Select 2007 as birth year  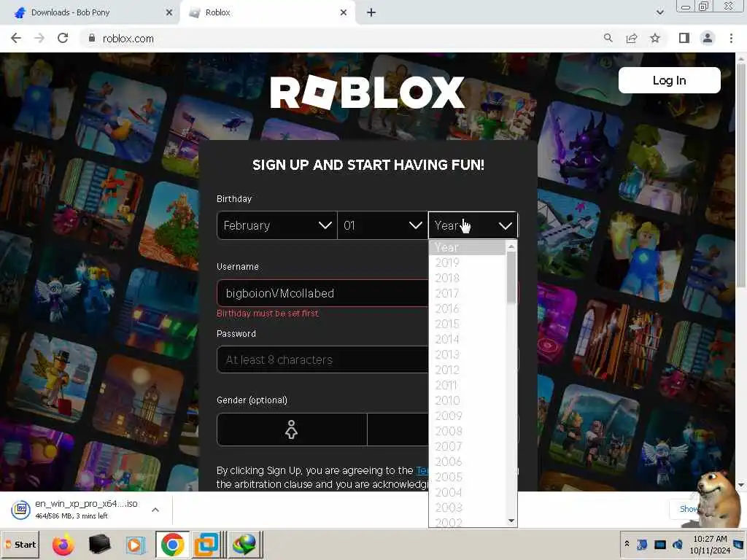pyautogui.click(x=467, y=446)
